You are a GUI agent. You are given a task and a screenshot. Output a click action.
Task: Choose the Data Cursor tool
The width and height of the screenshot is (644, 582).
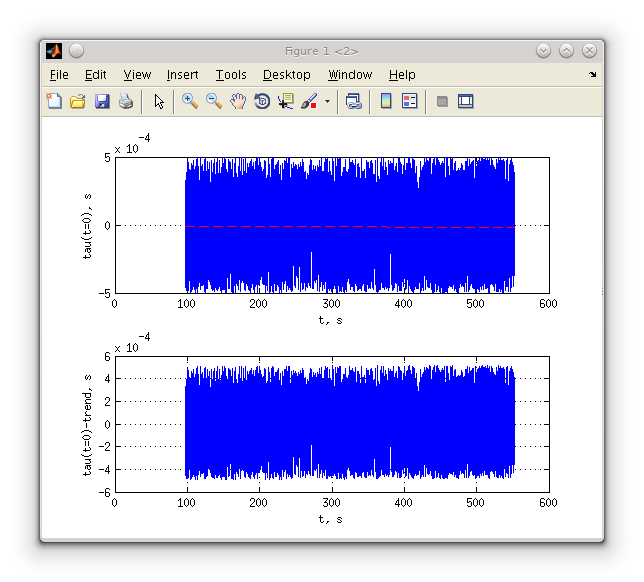tap(286, 101)
